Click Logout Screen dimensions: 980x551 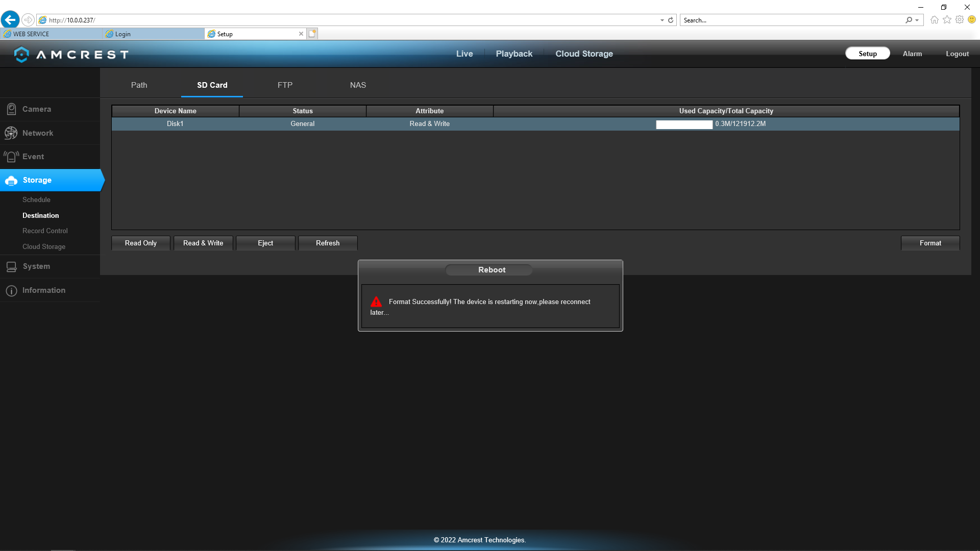point(957,54)
